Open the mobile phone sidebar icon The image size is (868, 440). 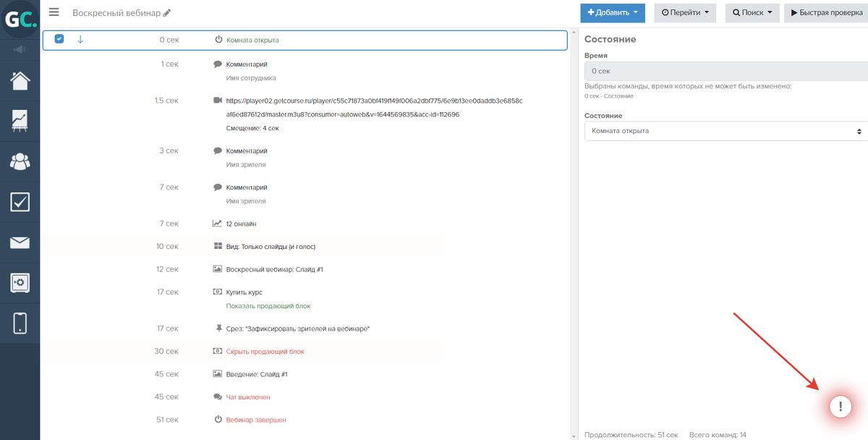(20, 323)
